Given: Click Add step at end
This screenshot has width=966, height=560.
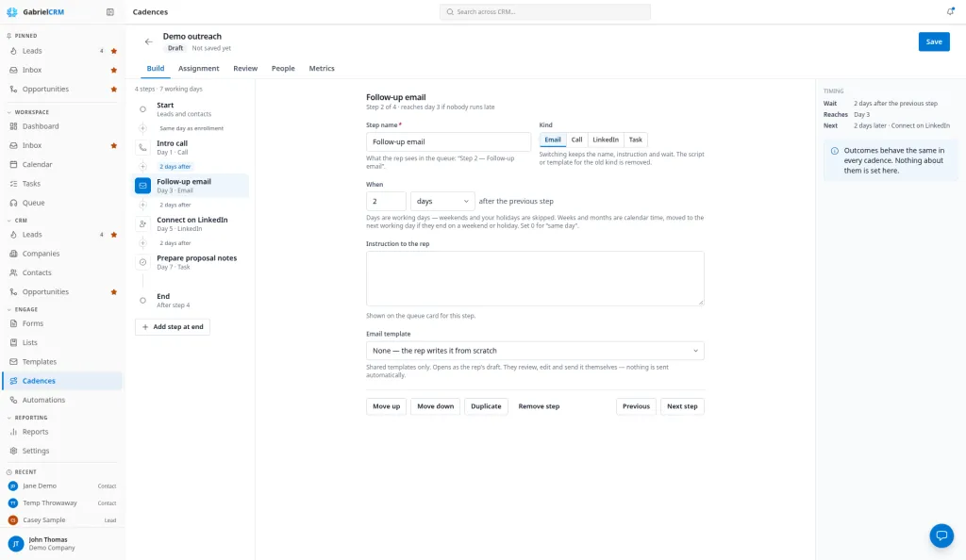Looking at the screenshot, I should coord(173,327).
